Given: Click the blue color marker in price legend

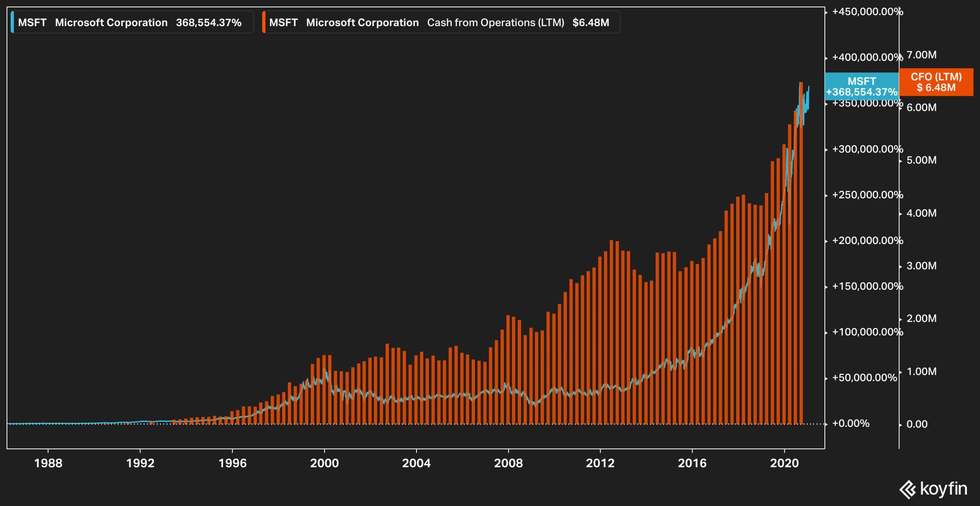Looking at the screenshot, I should pos(12,22).
